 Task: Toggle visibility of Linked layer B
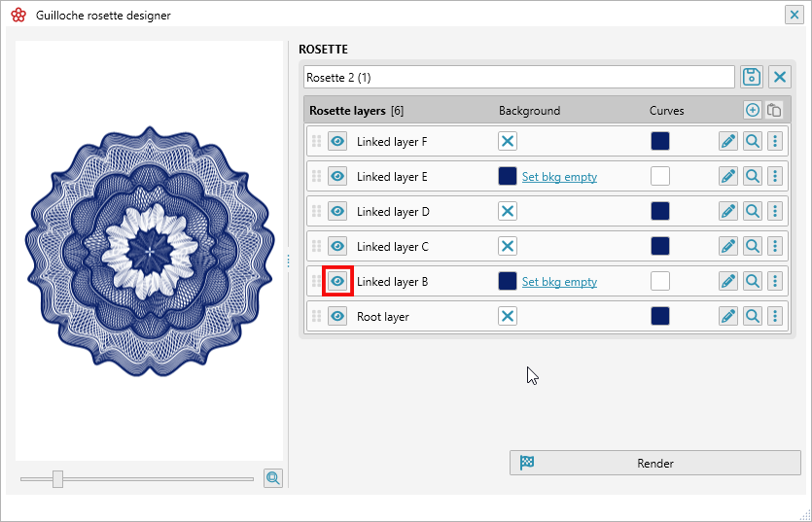click(x=337, y=281)
